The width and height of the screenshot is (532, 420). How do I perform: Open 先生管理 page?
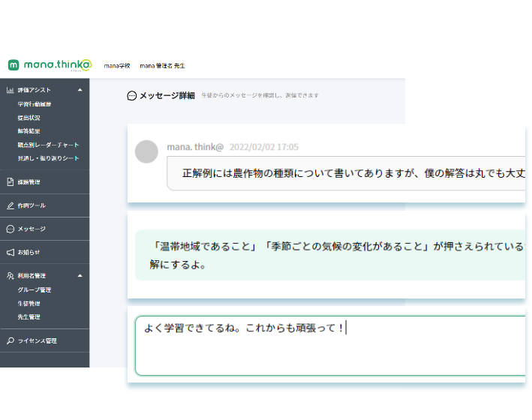[29, 316]
